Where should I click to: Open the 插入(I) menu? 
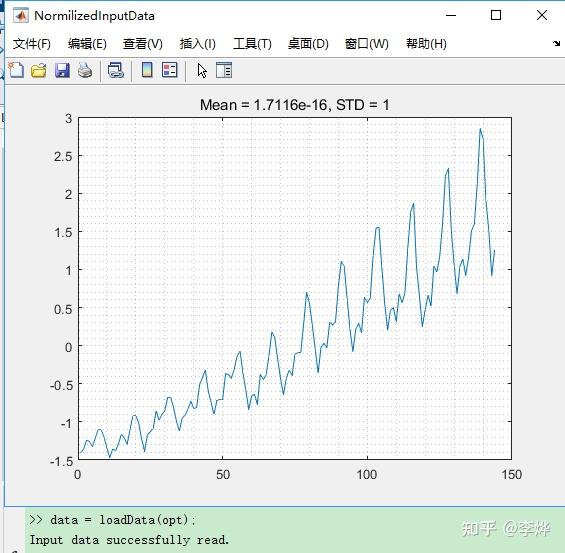coord(197,44)
